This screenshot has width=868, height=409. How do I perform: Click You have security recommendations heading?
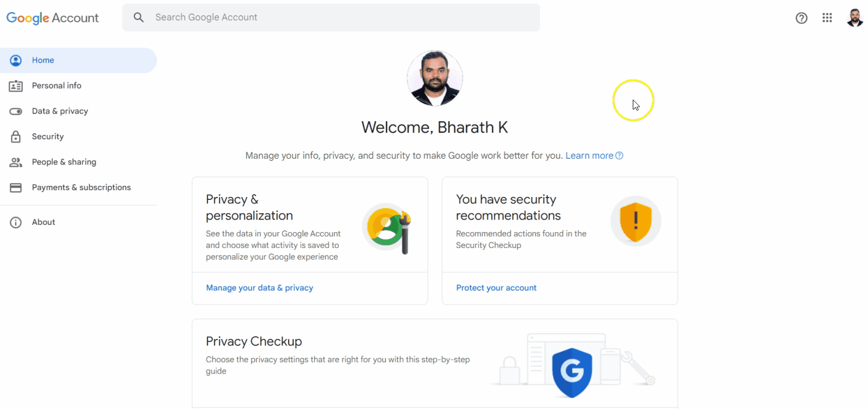point(508,207)
